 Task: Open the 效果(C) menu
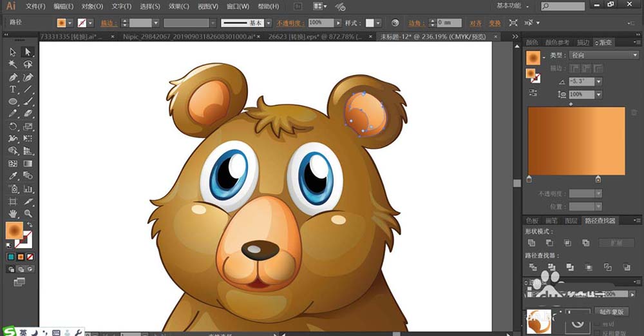tap(178, 6)
